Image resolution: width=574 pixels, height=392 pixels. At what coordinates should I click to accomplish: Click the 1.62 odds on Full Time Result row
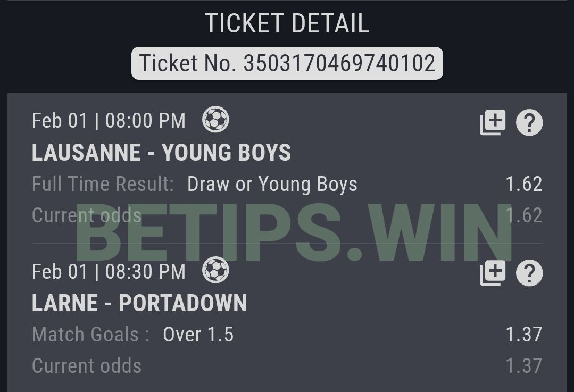pos(524,184)
